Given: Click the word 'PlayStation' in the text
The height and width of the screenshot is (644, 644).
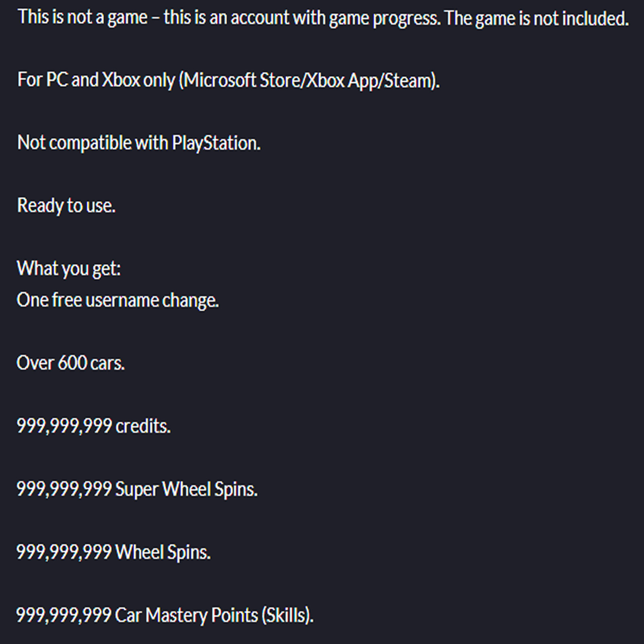Looking at the screenshot, I should [216, 143].
